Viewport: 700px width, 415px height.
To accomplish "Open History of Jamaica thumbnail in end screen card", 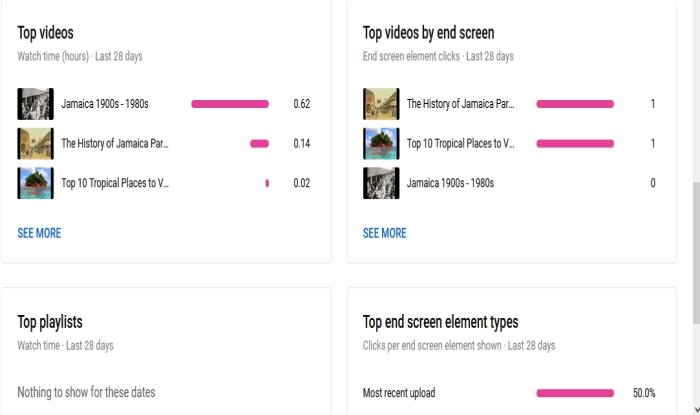I will click(380, 103).
